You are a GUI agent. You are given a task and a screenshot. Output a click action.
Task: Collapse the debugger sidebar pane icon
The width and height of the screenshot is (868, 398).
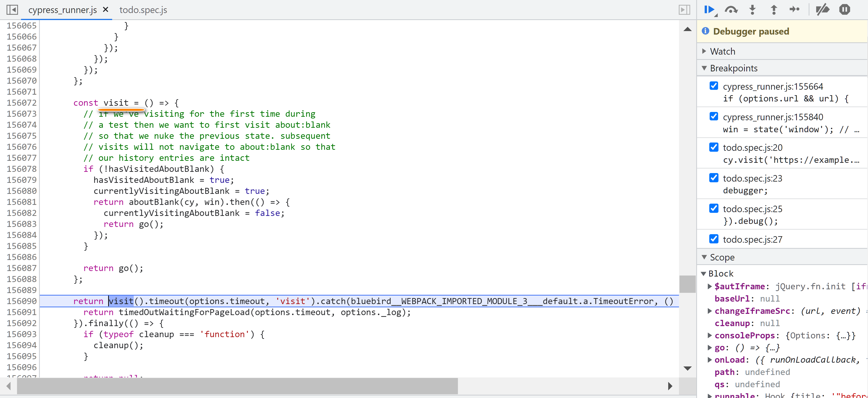[684, 10]
